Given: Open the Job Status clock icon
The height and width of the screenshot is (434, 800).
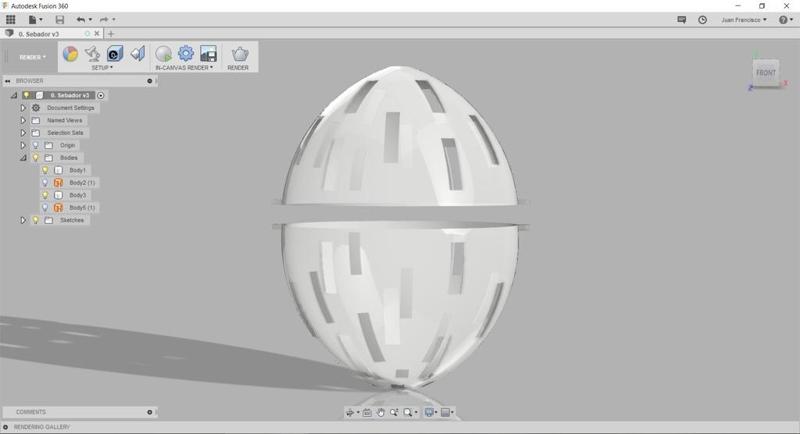Looking at the screenshot, I should [x=703, y=19].
